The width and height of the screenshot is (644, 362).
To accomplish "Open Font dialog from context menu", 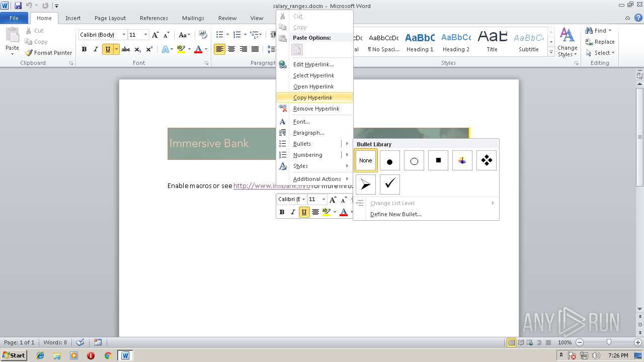I will (314, 122).
